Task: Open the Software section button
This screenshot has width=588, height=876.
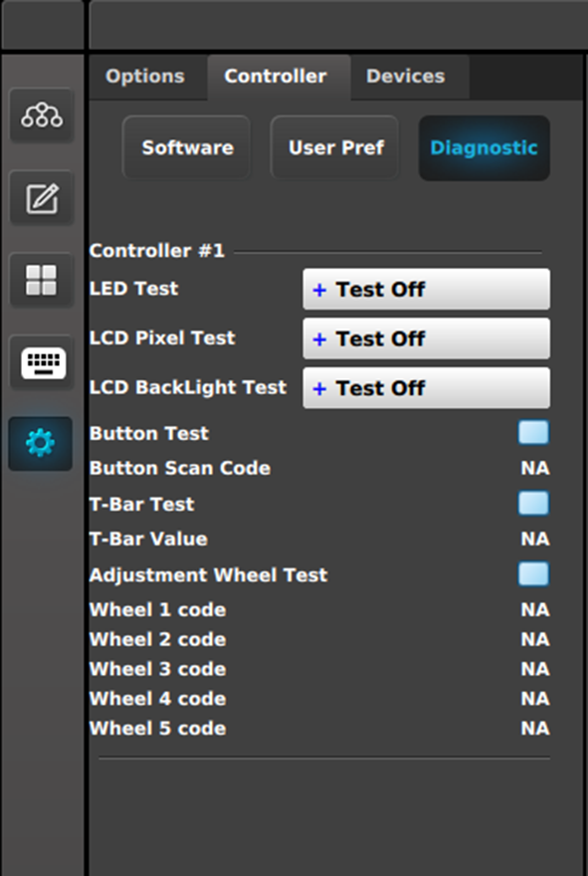Action: (x=187, y=148)
